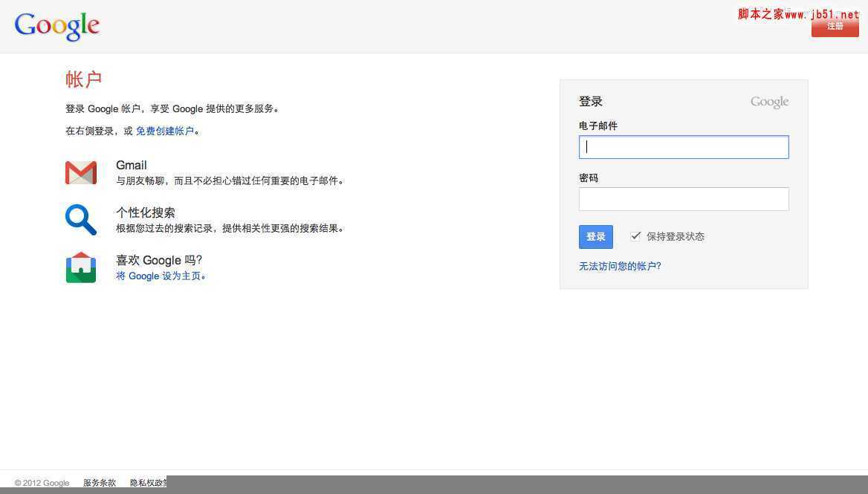Click the blue magnifying glass search icon
This screenshot has height=494, width=868.
[80, 220]
